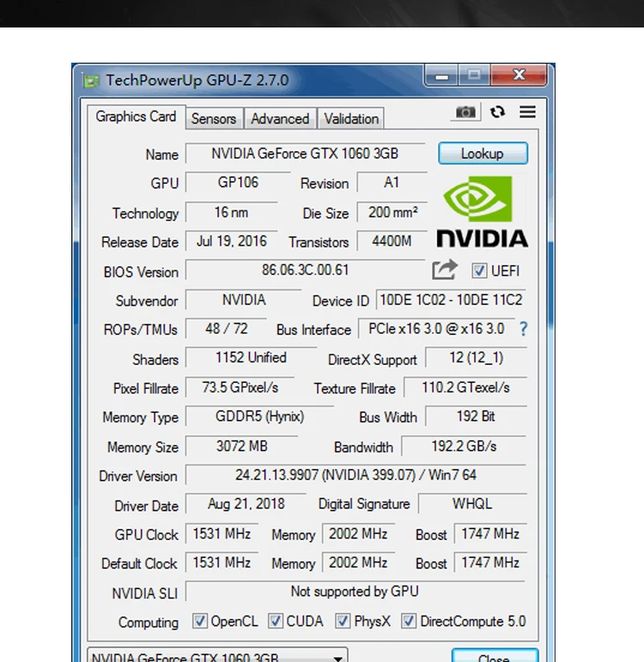Minimize the GPU-Z window
This screenshot has width=644, height=662.
441,76
